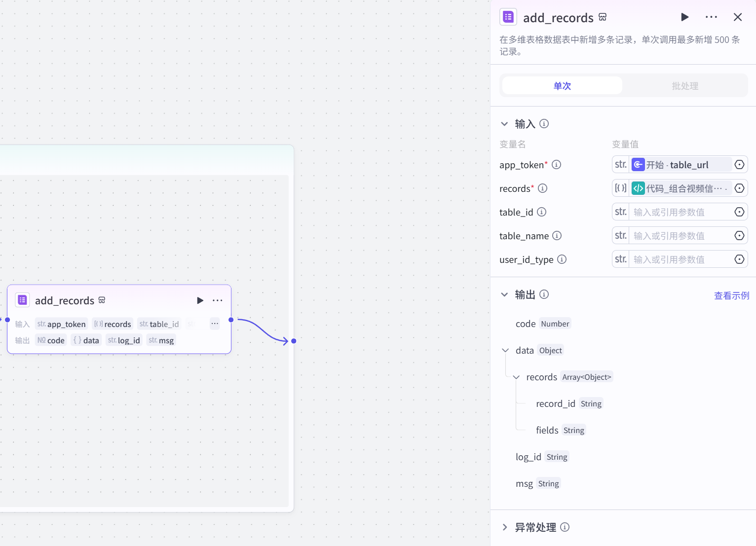
Task: Open reference picker for app_token
Action: pos(739,165)
